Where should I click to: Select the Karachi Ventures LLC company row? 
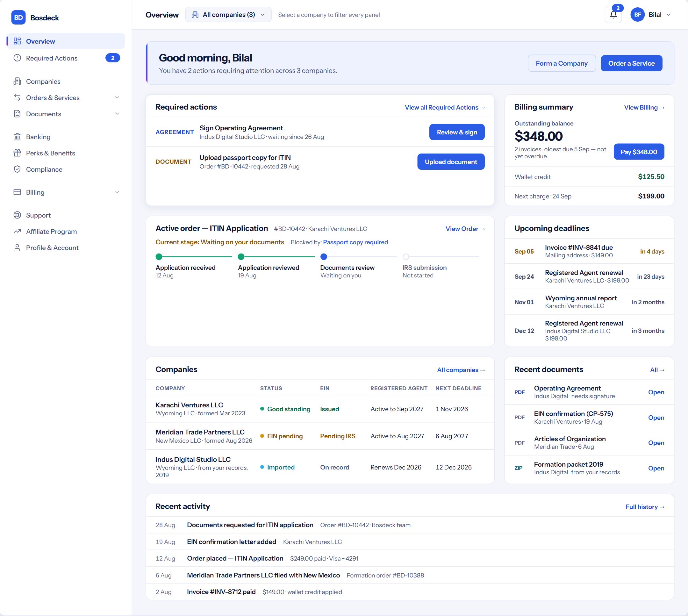(x=320, y=409)
